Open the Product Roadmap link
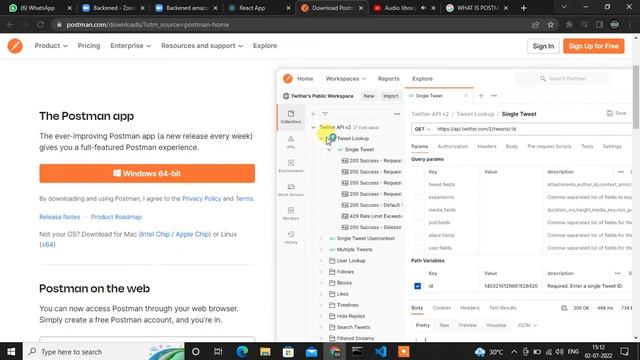 [x=116, y=217]
